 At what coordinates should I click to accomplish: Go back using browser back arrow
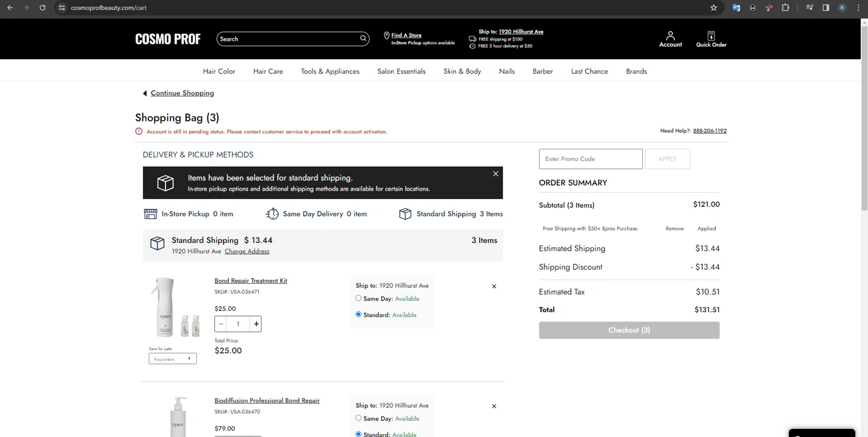click(x=10, y=8)
